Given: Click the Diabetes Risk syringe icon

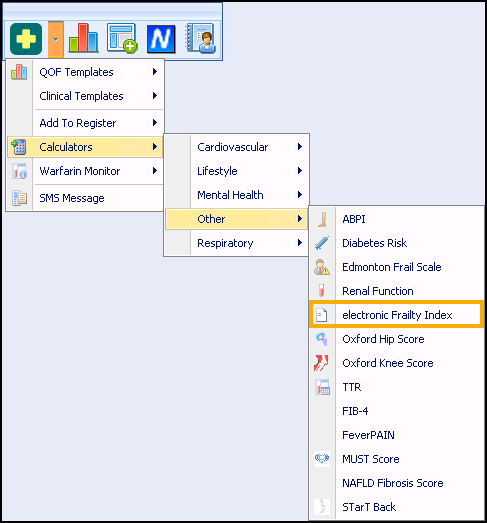Looking at the screenshot, I should click(x=322, y=243).
